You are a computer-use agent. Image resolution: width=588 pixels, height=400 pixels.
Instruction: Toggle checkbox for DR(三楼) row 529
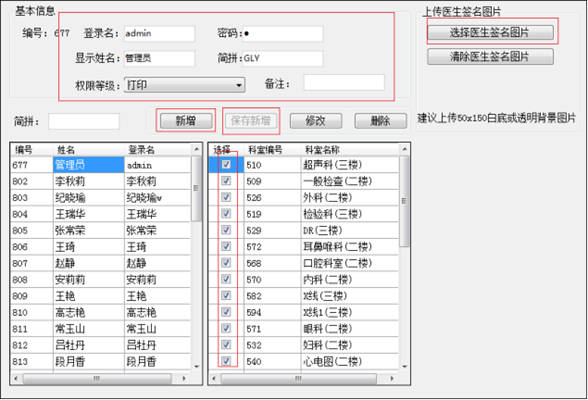[226, 230]
